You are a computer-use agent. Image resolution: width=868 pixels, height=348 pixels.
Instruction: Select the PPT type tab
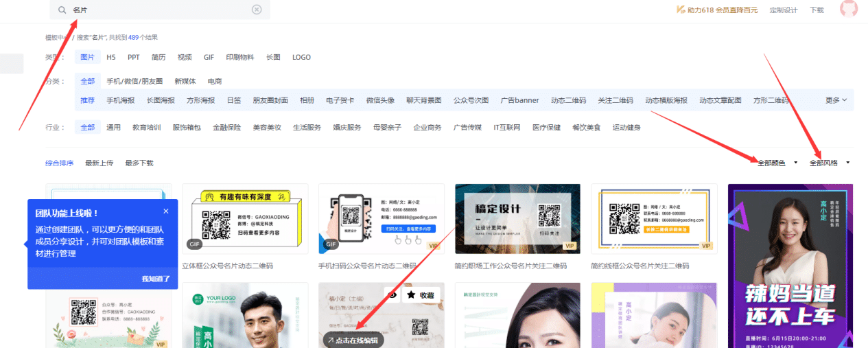pos(134,58)
